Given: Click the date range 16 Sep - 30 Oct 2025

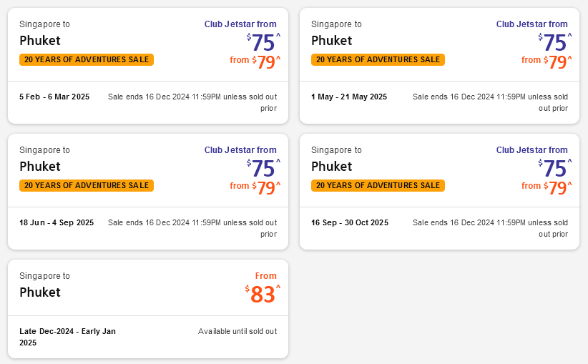Looking at the screenshot, I should point(350,222).
